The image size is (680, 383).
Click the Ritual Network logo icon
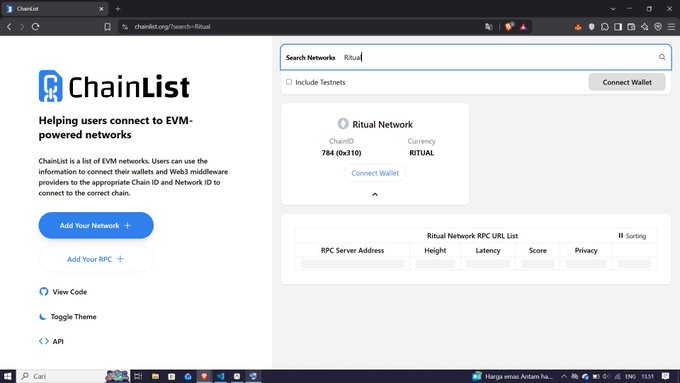(x=343, y=124)
